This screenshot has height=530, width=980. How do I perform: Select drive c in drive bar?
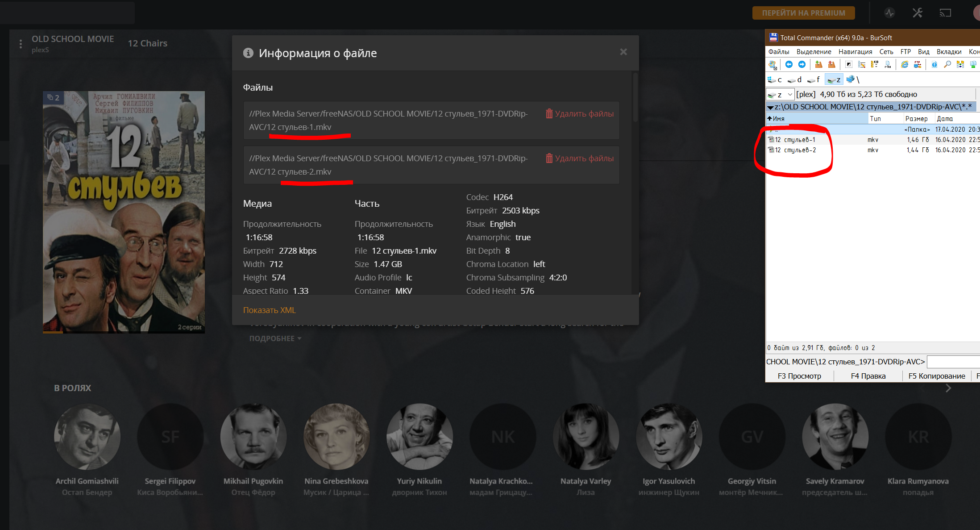click(775, 80)
